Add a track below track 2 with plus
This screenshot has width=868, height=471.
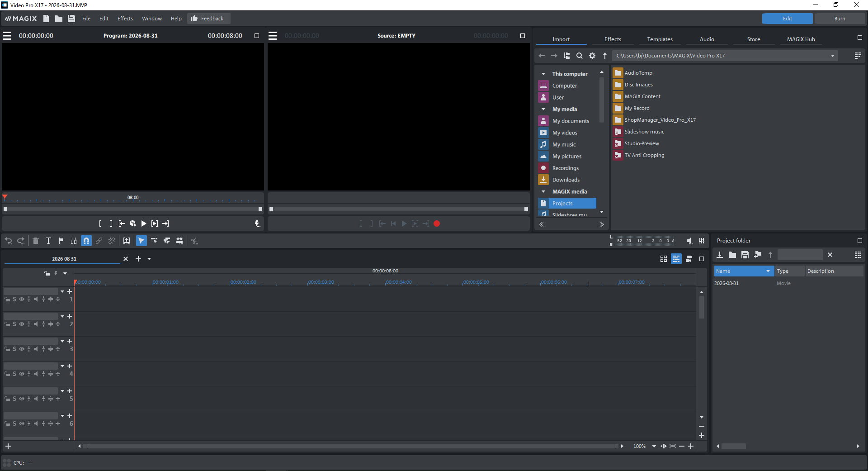(70, 316)
